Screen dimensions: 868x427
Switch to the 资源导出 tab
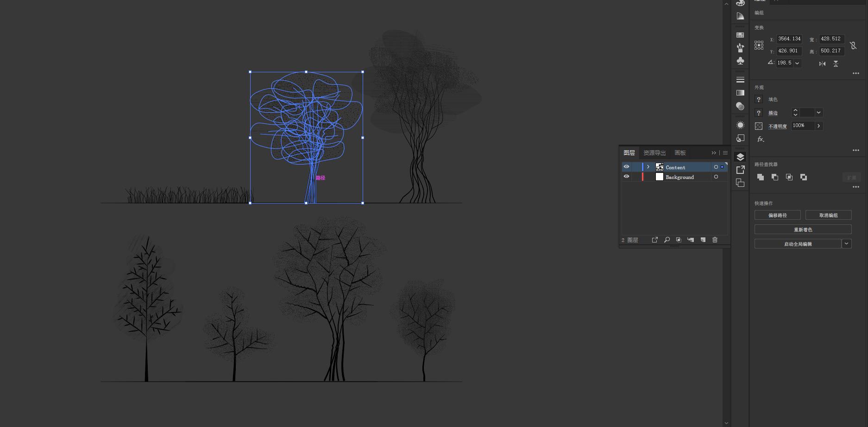pos(654,153)
